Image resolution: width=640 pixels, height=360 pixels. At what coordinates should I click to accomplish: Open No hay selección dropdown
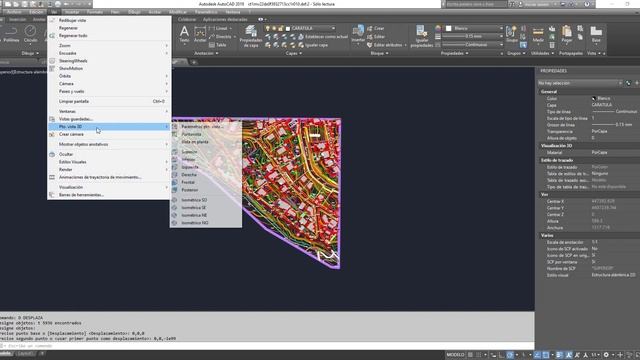(580, 83)
